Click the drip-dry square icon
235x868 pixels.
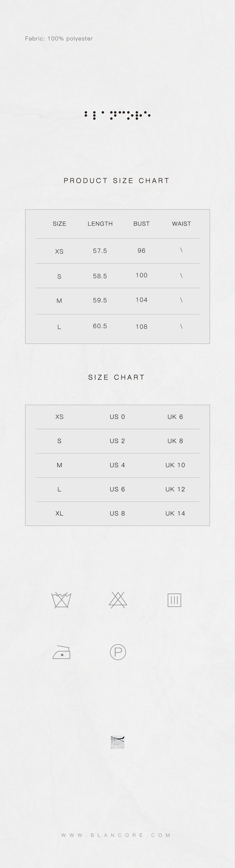174,600
